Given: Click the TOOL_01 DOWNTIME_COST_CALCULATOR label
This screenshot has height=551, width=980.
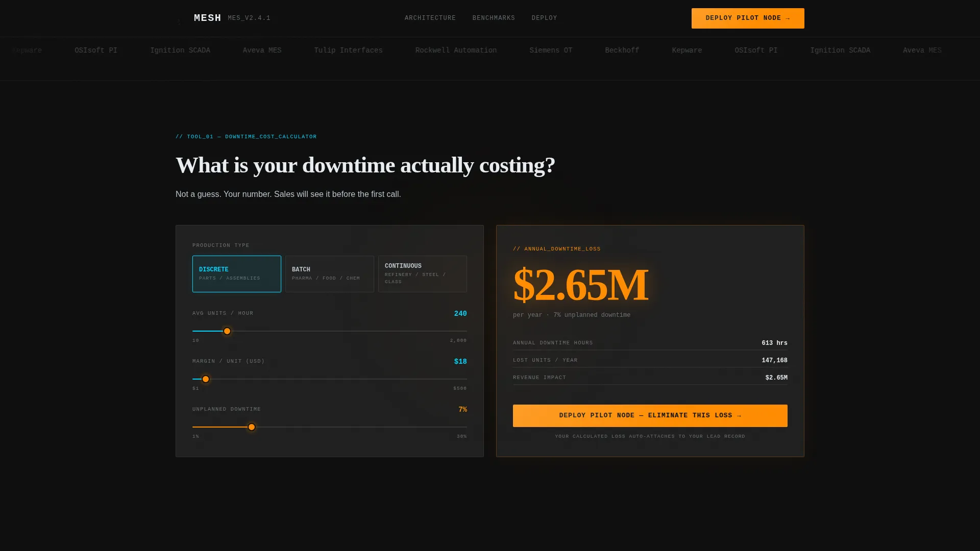Looking at the screenshot, I should click(x=246, y=137).
